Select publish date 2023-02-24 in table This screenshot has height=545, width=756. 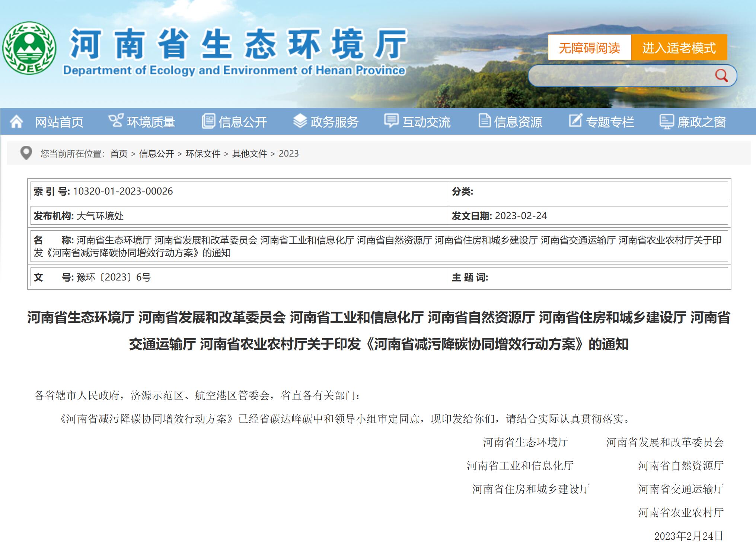521,216
